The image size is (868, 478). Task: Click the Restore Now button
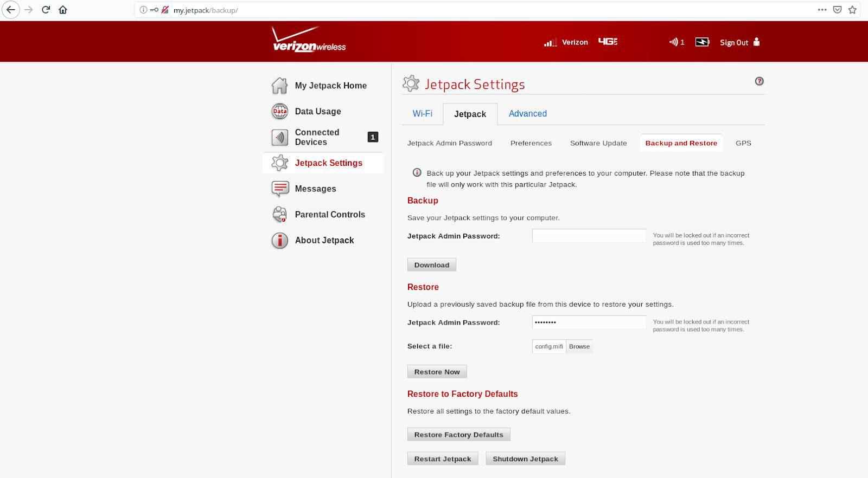point(437,371)
